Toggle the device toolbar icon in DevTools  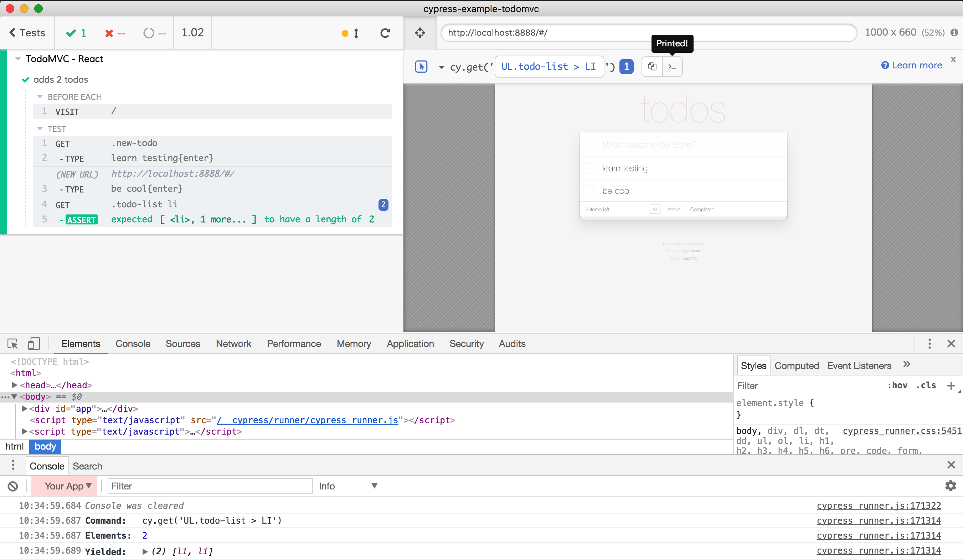tap(34, 343)
